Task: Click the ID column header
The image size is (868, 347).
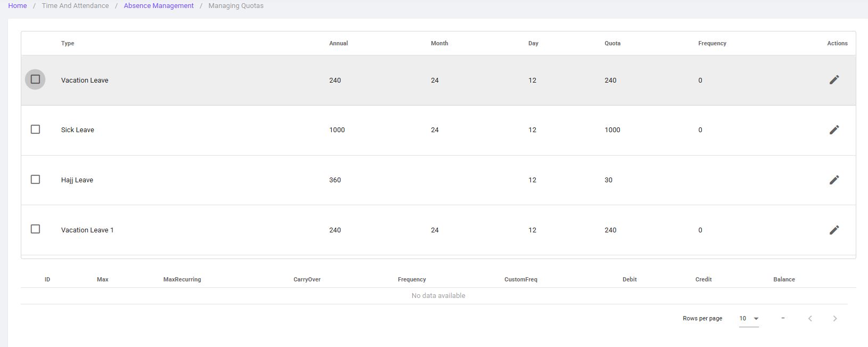Action: [47, 279]
